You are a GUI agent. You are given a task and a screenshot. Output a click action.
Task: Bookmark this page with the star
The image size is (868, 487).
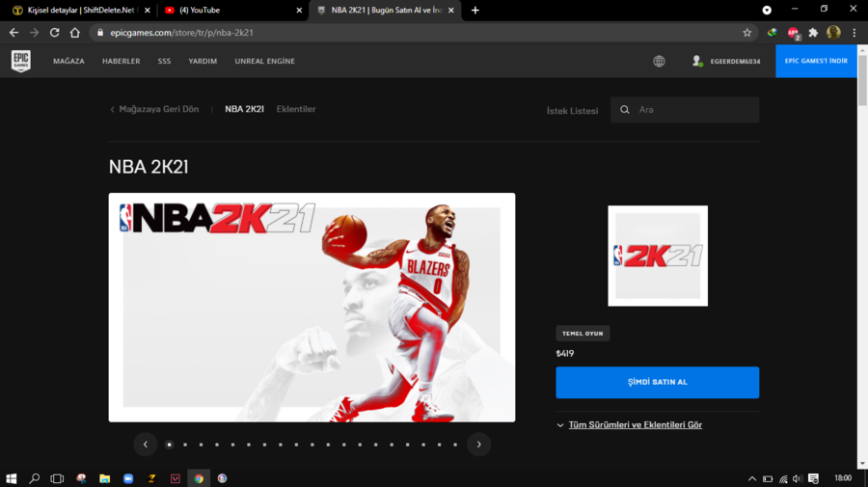(x=746, y=33)
